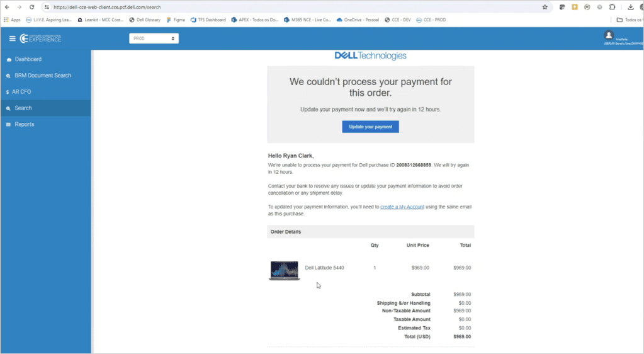The image size is (644, 354).
Task: Follow the create a My Account link
Action: [402, 207]
